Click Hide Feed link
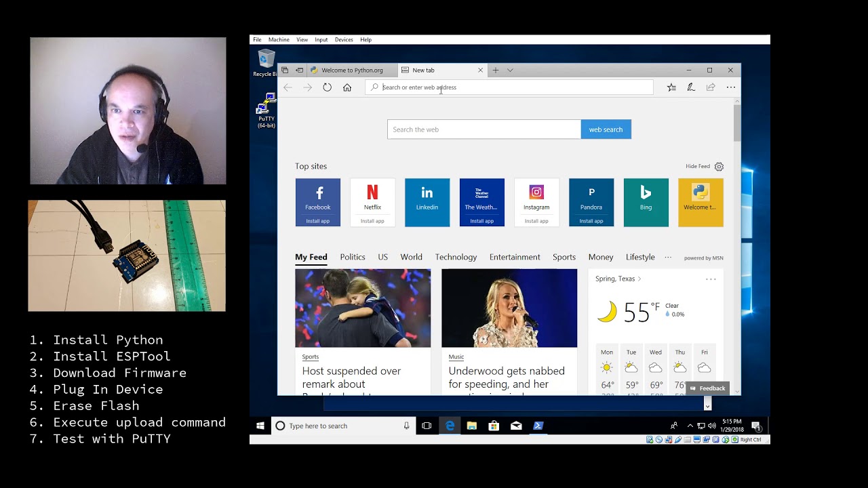The height and width of the screenshot is (488, 868). [698, 167]
